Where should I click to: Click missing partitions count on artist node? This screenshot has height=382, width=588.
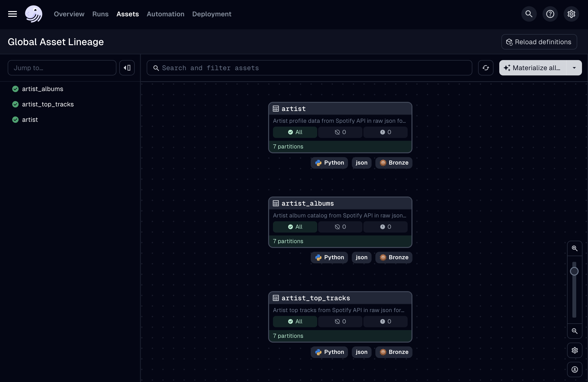pyautogui.click(x=340, y=132)
